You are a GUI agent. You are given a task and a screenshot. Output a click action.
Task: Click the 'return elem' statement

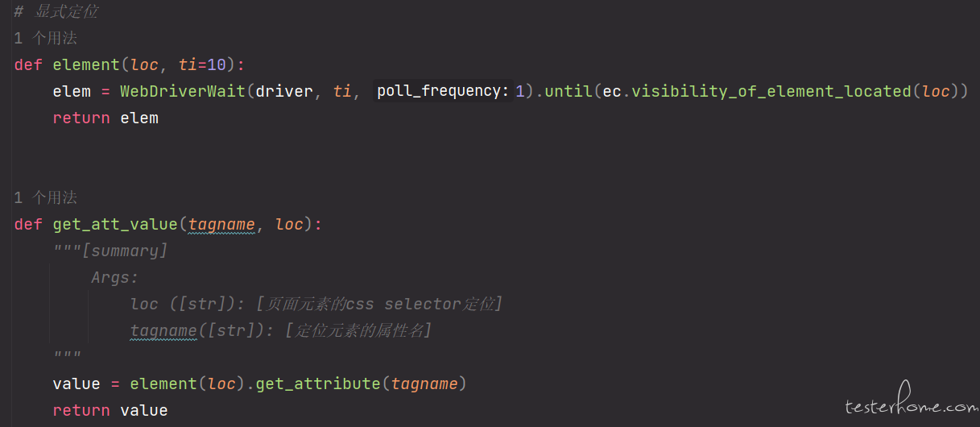coord(105,118)
